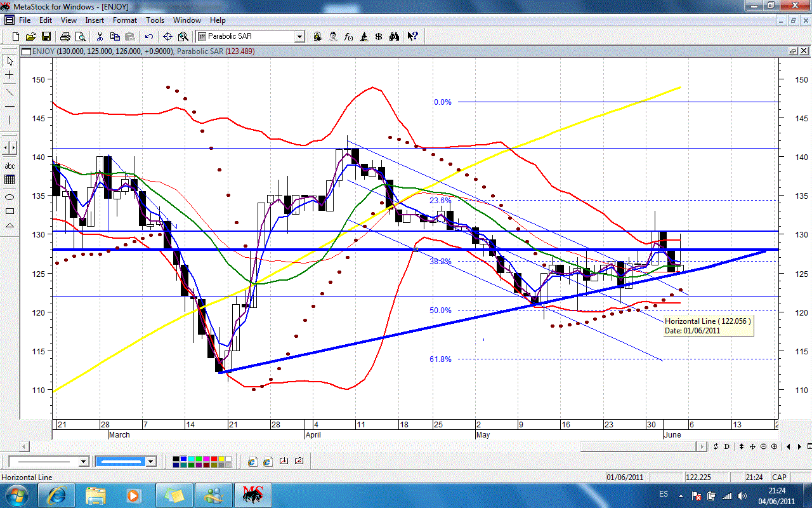Go to next security arrow

799,446
